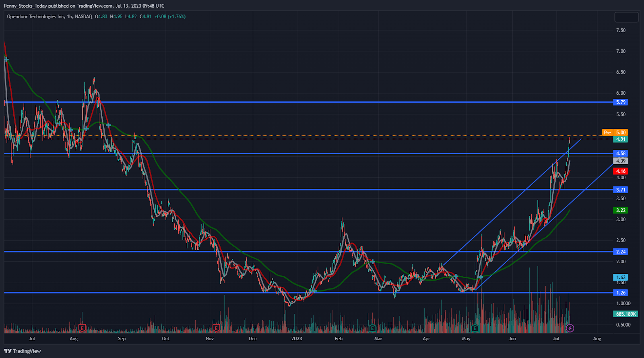Click the 2023 label on time axis

click(297, 339)
